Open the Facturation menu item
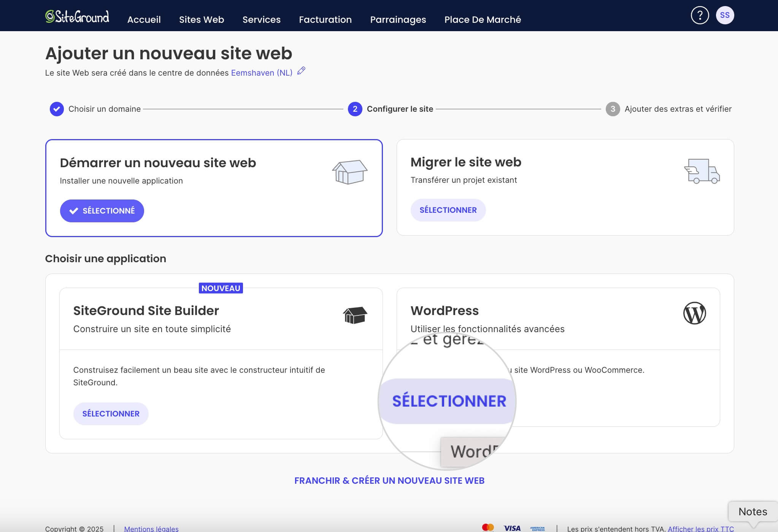The height and width of the screenshot is (532, 778). [325, 19]
